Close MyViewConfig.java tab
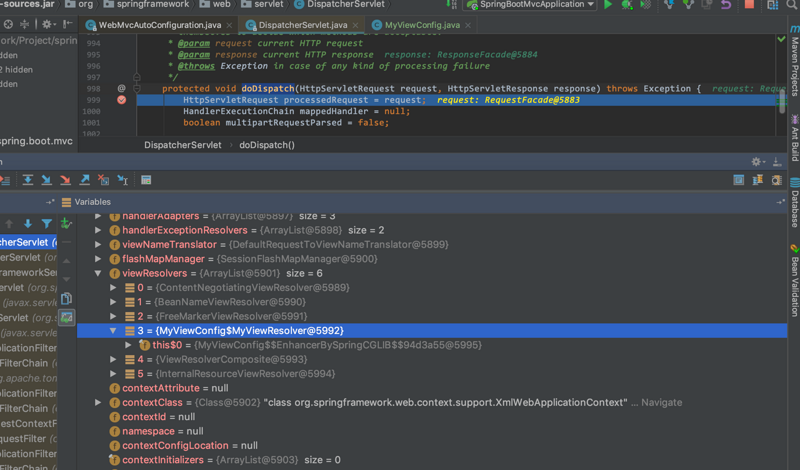The height and width of the screenshot is (470, 800). [x=468, y=25]
